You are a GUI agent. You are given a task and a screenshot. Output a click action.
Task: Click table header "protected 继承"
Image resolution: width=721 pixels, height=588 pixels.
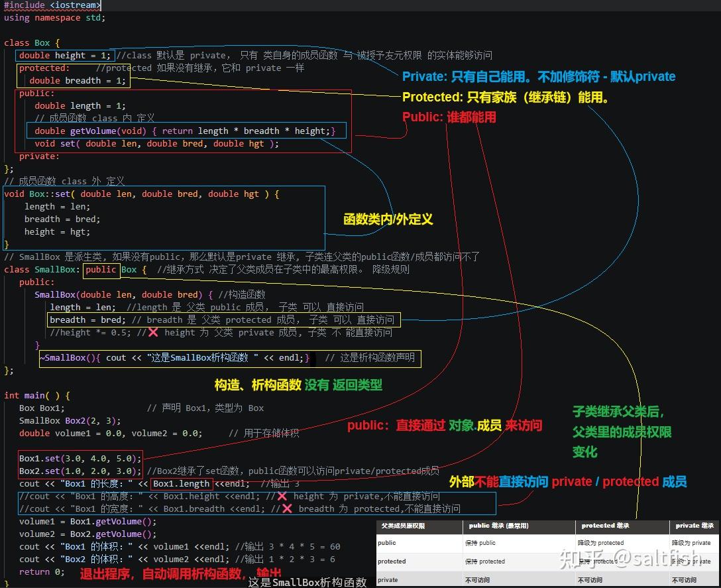[x=605, y=526]
